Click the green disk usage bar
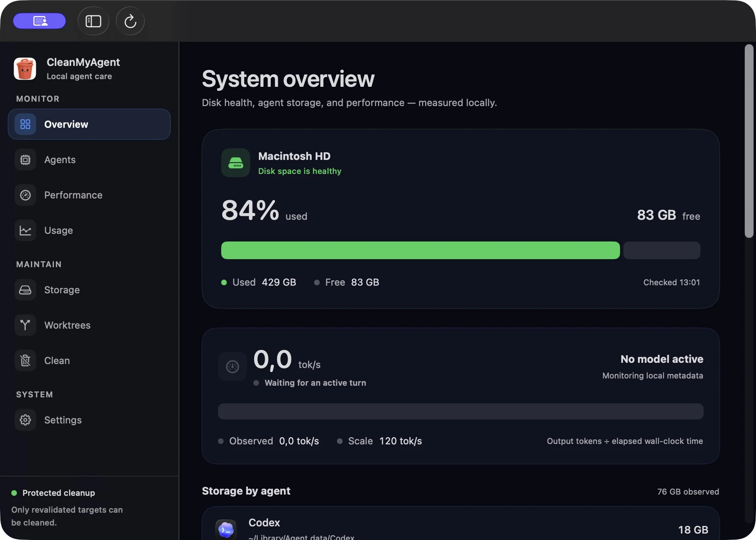Viewport: 756px width, 540px height. click(x=420, y=250)
